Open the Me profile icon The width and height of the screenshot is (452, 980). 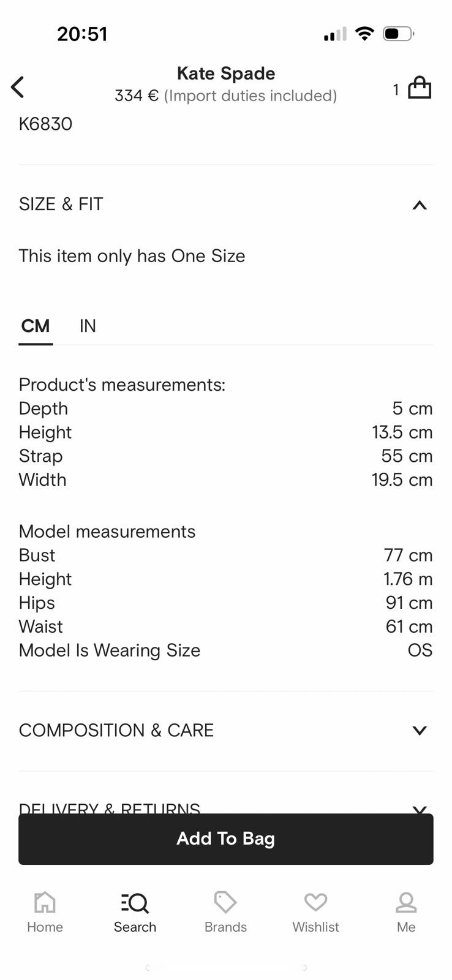[406, 902]
